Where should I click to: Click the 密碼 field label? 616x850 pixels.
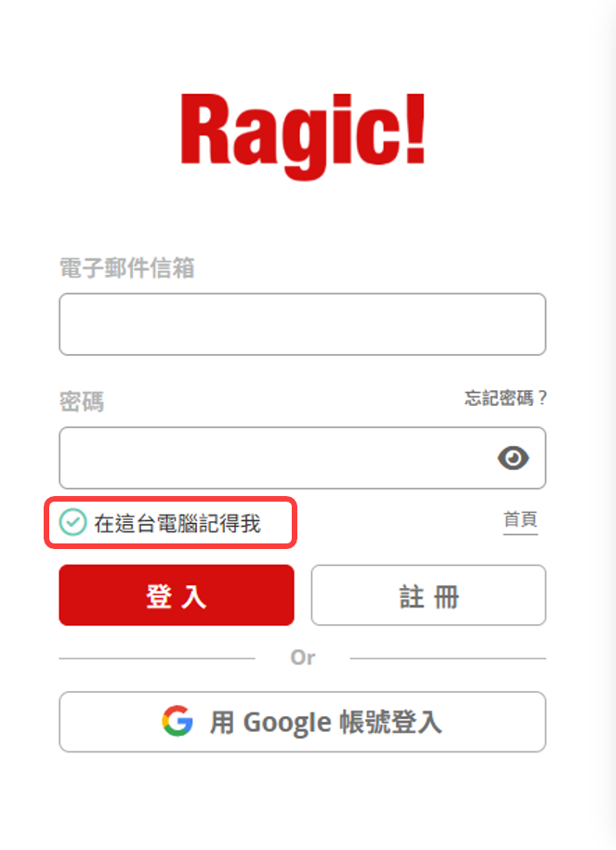pyautogui.click(x=82, y=401)
